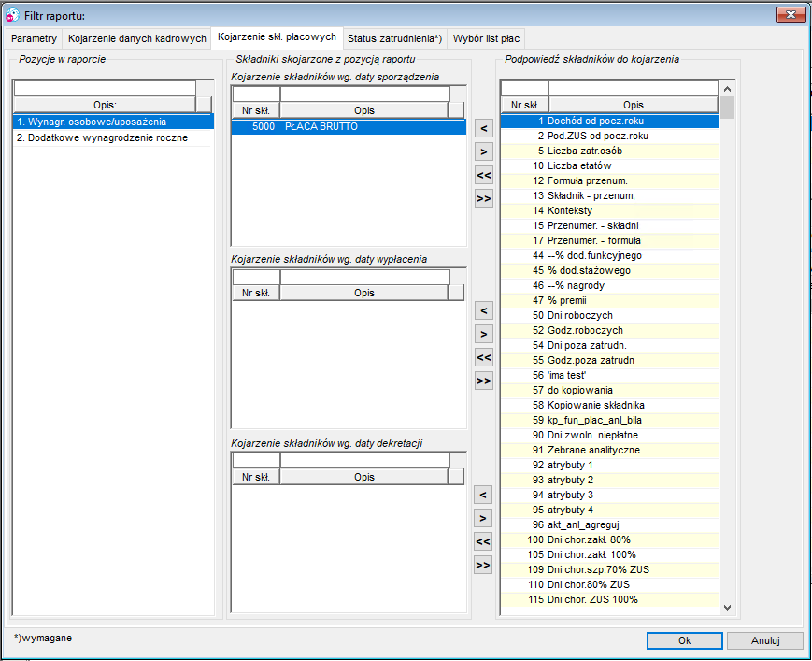Image resolution: width=812 pixels, height=661 pixels.
Task: Click Opis header in daty sporządzenia table
Action: coord(364,110)
